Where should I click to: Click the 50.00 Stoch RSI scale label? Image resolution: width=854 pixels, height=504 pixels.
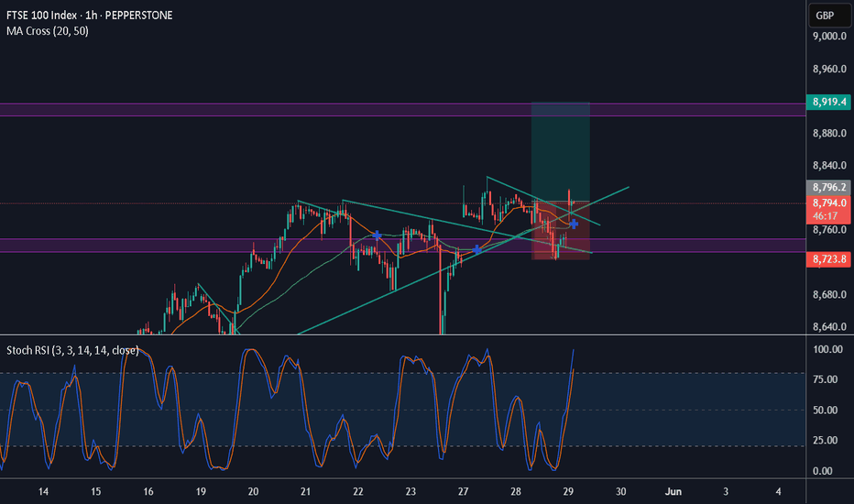(825, 411)
